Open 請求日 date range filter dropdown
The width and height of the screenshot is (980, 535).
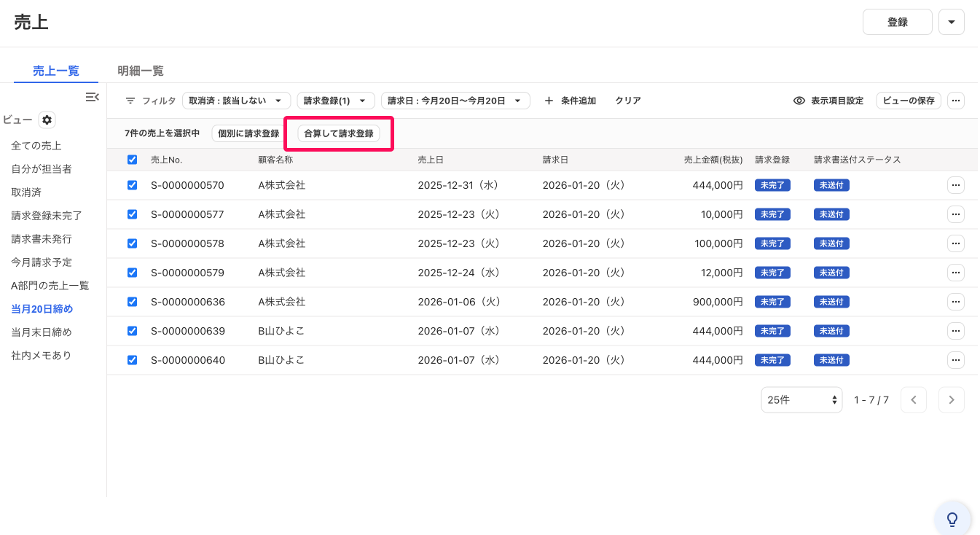[x=455, y=101]
